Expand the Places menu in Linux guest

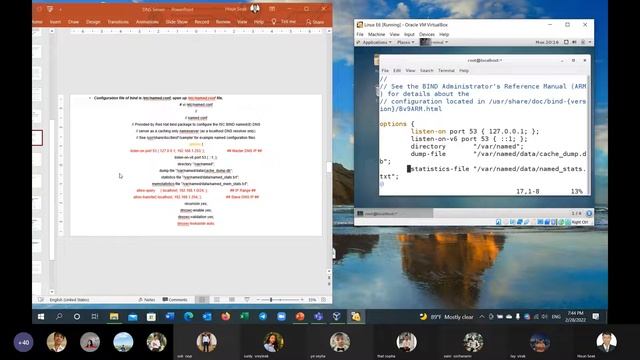click(x=405, y=42)
